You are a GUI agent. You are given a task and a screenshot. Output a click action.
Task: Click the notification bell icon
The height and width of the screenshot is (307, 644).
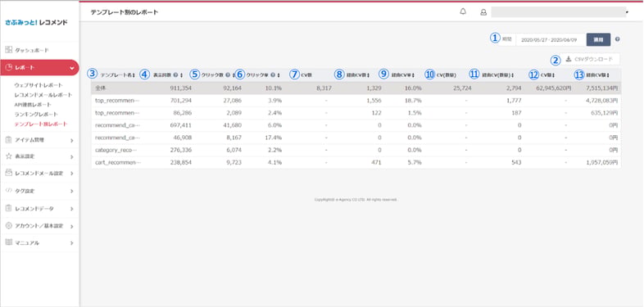463,12
